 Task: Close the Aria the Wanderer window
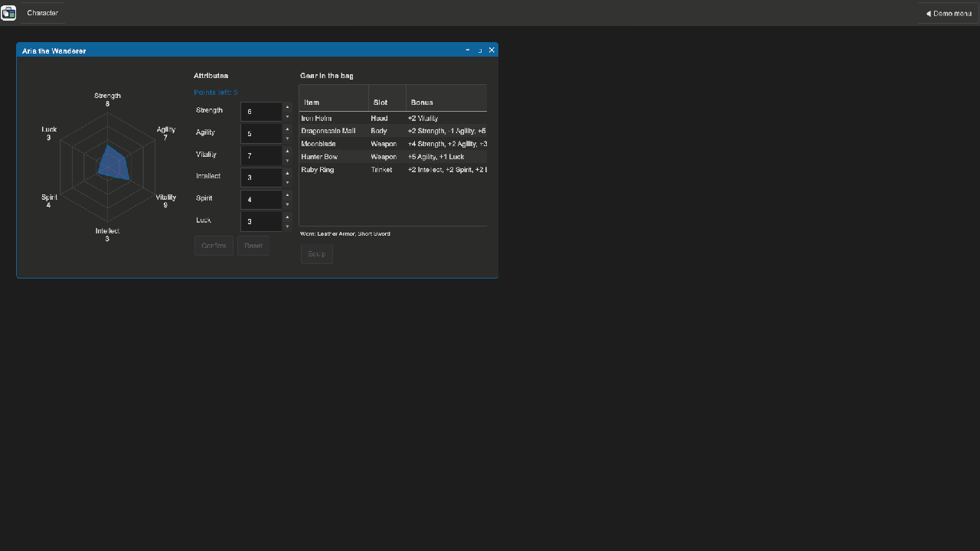(492, 50)
